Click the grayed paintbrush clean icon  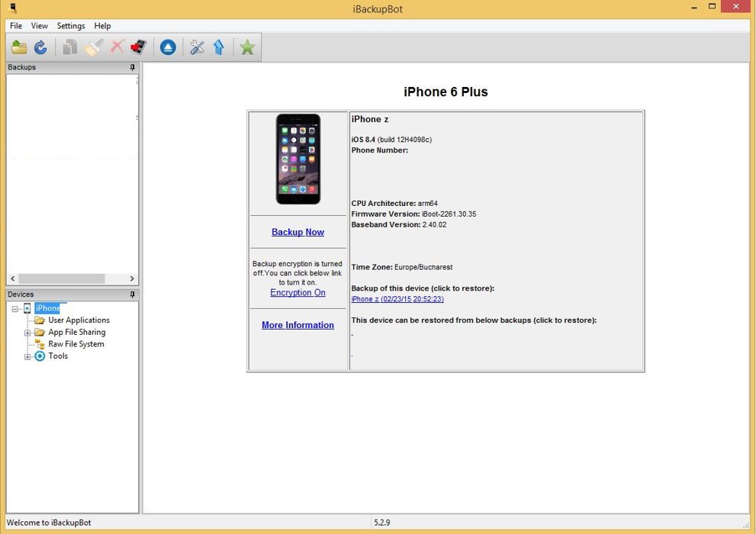tap(94, 47)
